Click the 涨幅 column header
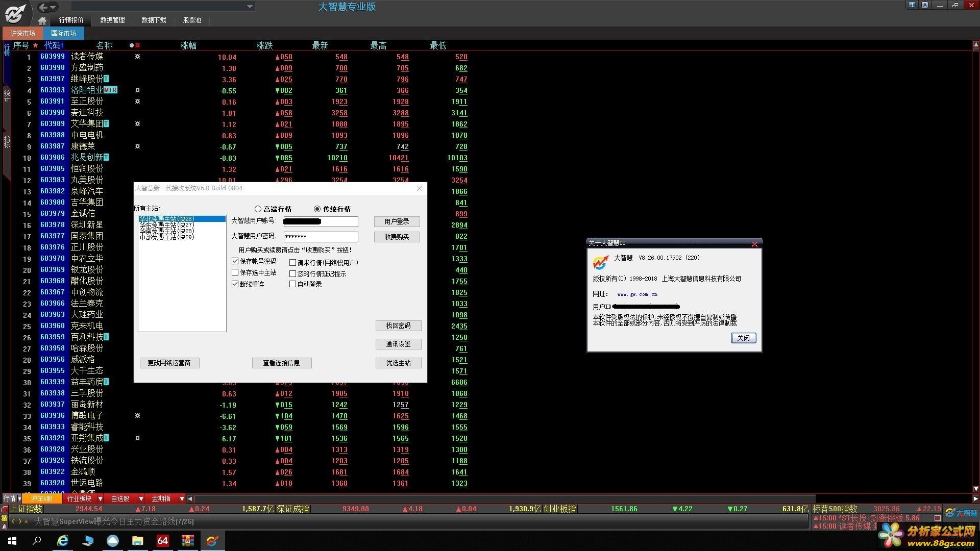The height and width of the screenshot is (551, 980). [x=188, y=45]
